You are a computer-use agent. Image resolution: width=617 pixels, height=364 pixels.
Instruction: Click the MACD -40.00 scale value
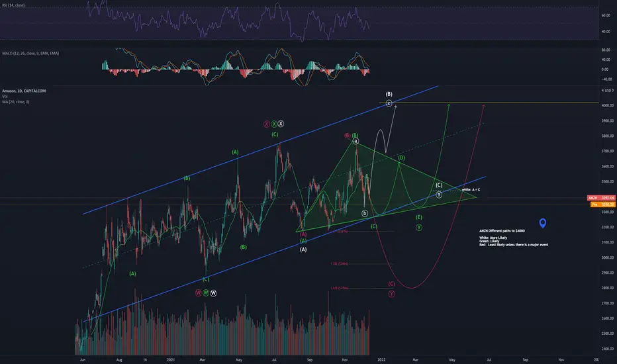606,79
